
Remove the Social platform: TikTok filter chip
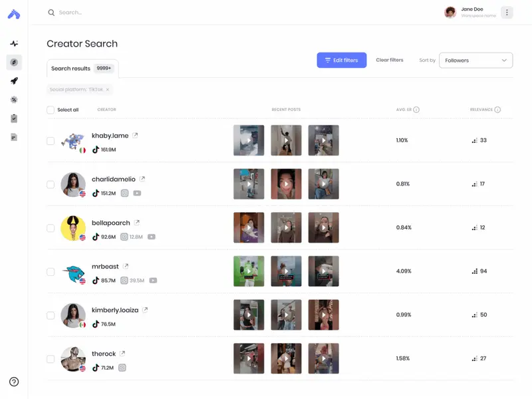point(108,89)
